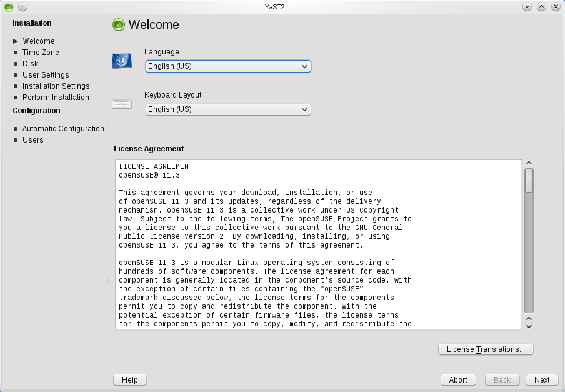The width and height of the screenshot is (565, 392).
Task: Select Installation Settings step
Action: point(56,86)
